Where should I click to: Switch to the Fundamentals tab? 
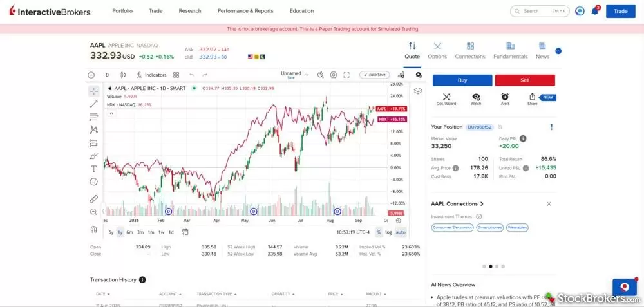pos(511,51)
